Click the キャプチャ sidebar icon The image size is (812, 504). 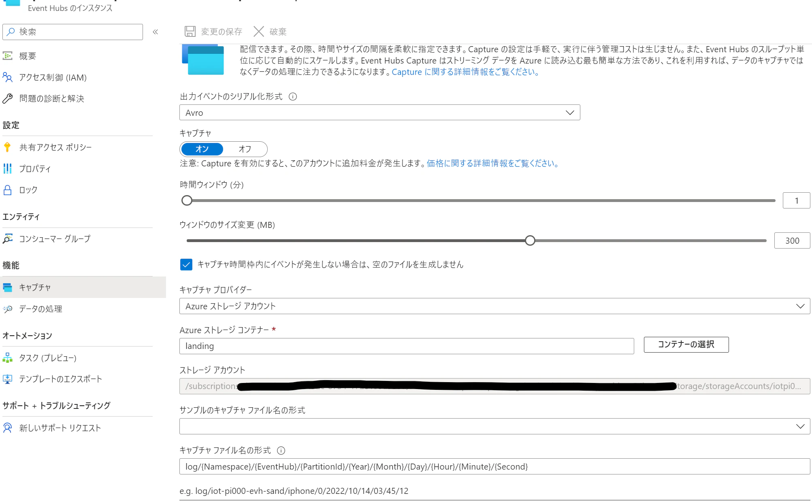click(x=7, y=287)
